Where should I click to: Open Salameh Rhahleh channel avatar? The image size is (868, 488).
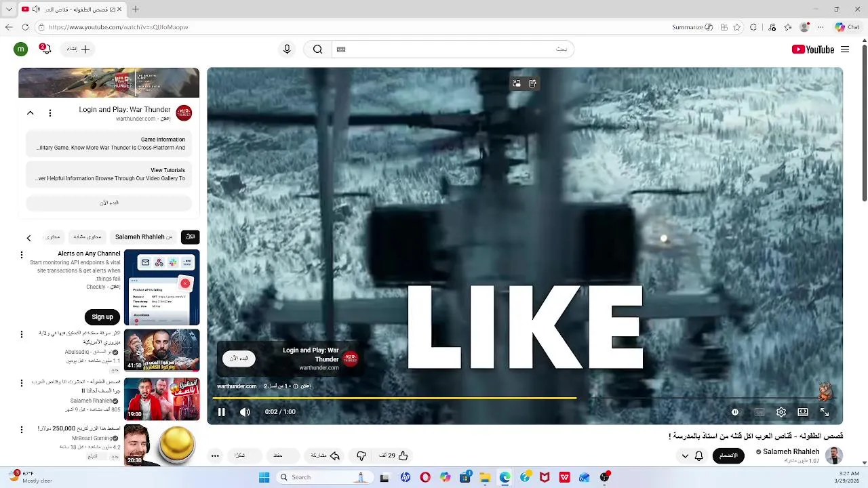coord(834,455)
